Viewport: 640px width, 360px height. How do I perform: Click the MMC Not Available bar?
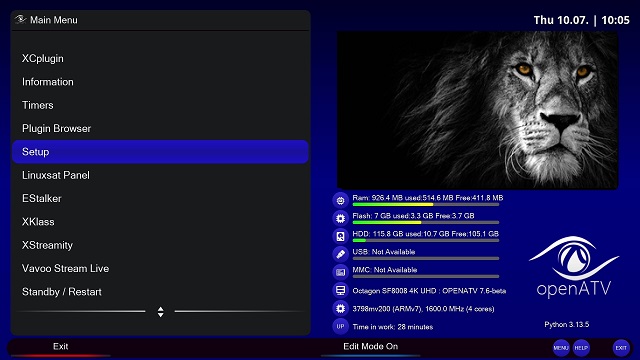click(426, 276)
